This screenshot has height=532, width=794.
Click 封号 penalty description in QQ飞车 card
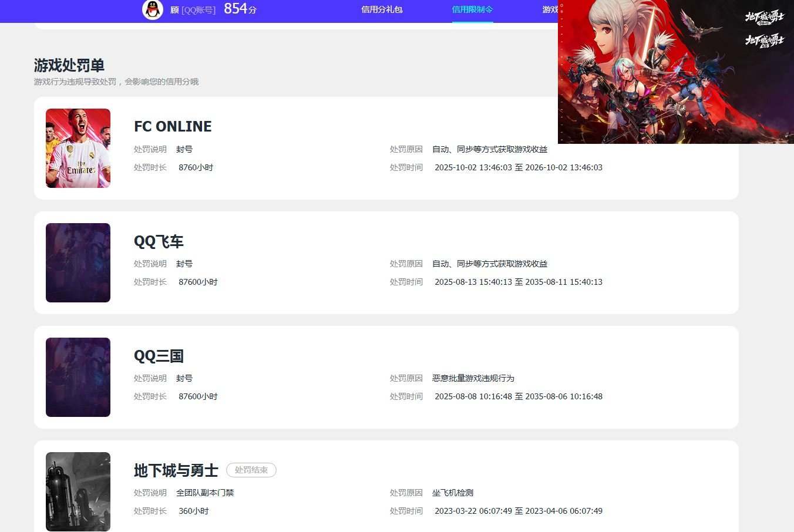pyautogui.click(x=184, y=264)
